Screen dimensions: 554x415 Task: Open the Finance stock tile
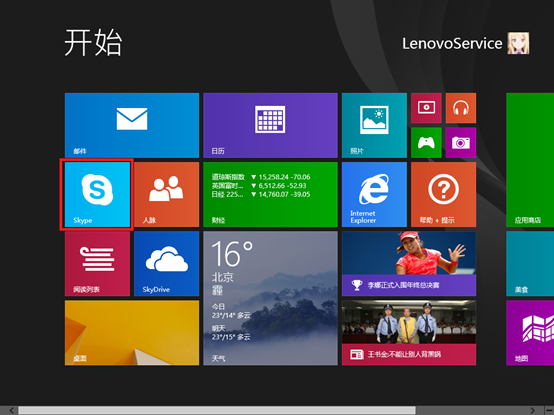270,195
